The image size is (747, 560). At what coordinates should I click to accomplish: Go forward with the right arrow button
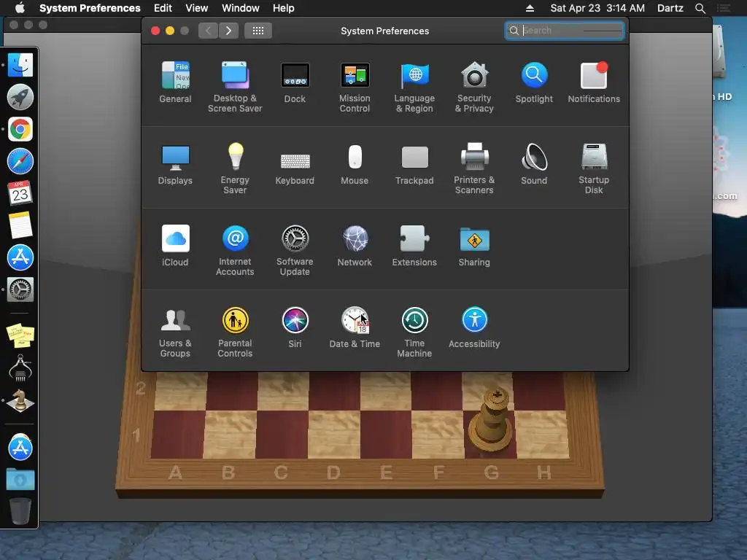pyautogui.click(x=228, y=31)
